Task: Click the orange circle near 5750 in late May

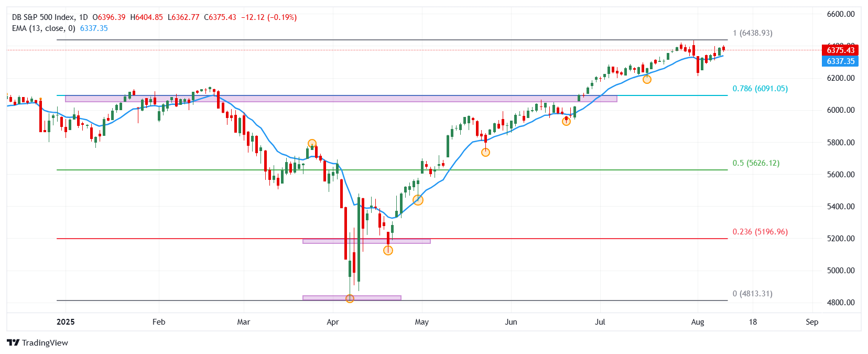Action: pyautogui.click(x=486, y=152)
